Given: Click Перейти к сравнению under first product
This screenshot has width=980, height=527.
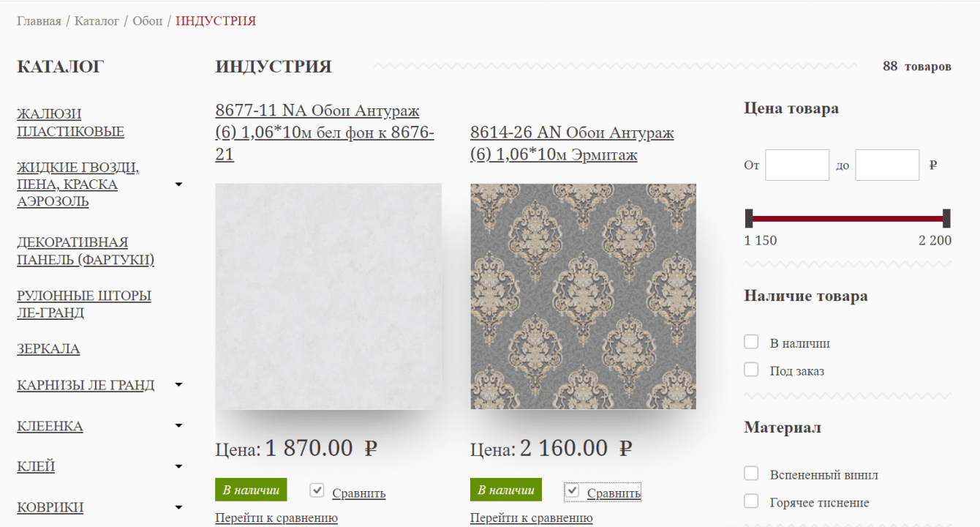Looking at the screenshot, I should [276, 518].
